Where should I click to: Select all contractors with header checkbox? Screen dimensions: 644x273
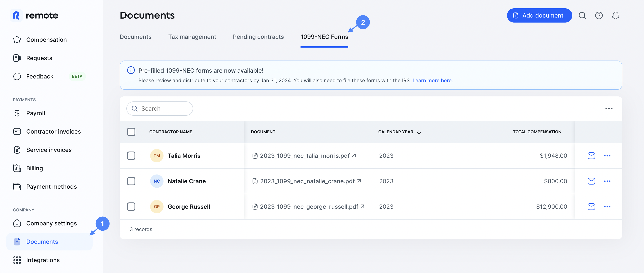click(x=131, y=132)
